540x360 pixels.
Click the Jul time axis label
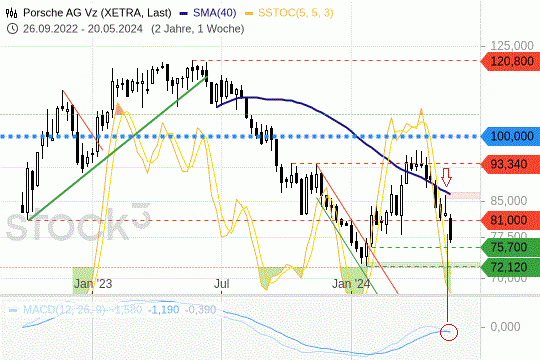(x=221, y=284)
